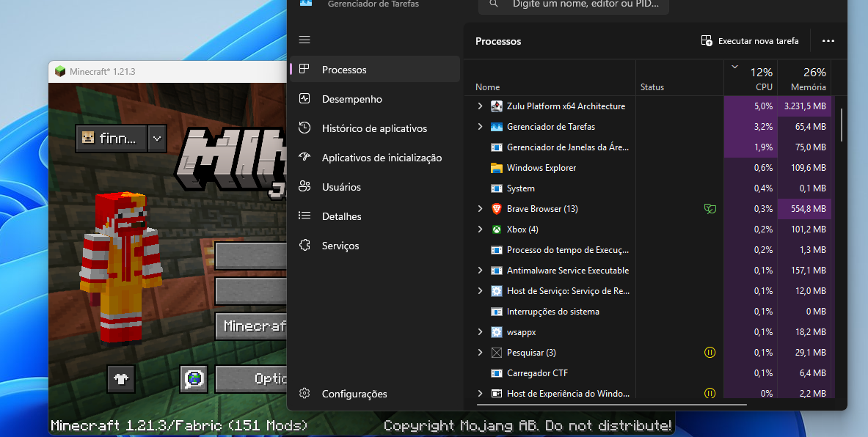The width and height of the screenshot is (868, 437).
Task: Click Minecraft Realms button
Action: point(251,326)
